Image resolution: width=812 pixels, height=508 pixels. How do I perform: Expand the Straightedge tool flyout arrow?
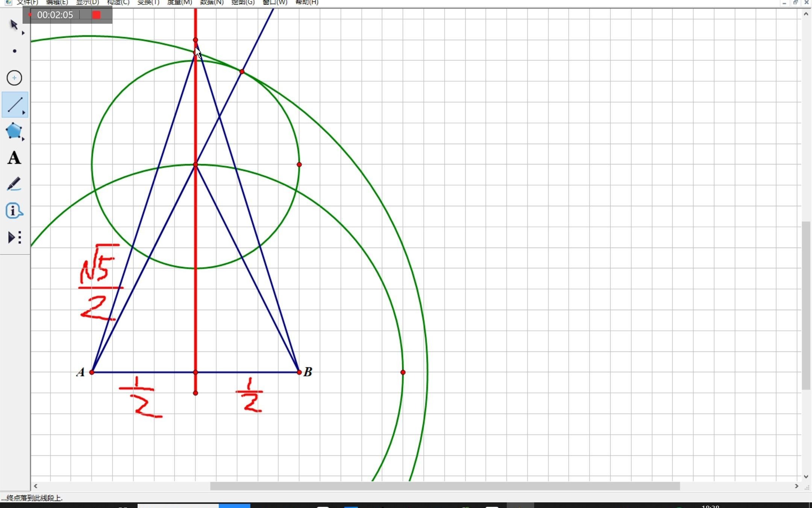coord(24,113)
